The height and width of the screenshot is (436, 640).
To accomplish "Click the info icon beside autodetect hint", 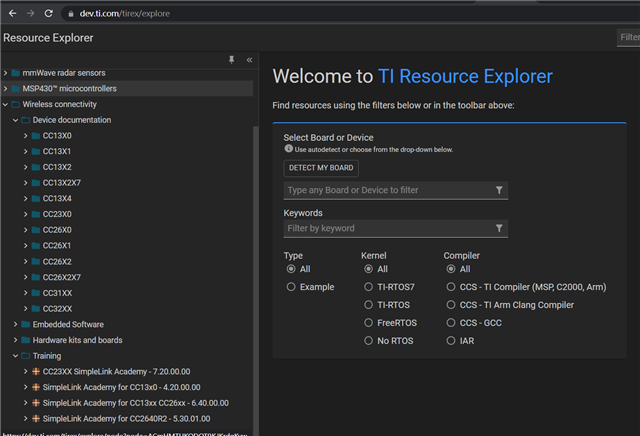I will click(x=289, y=149).
